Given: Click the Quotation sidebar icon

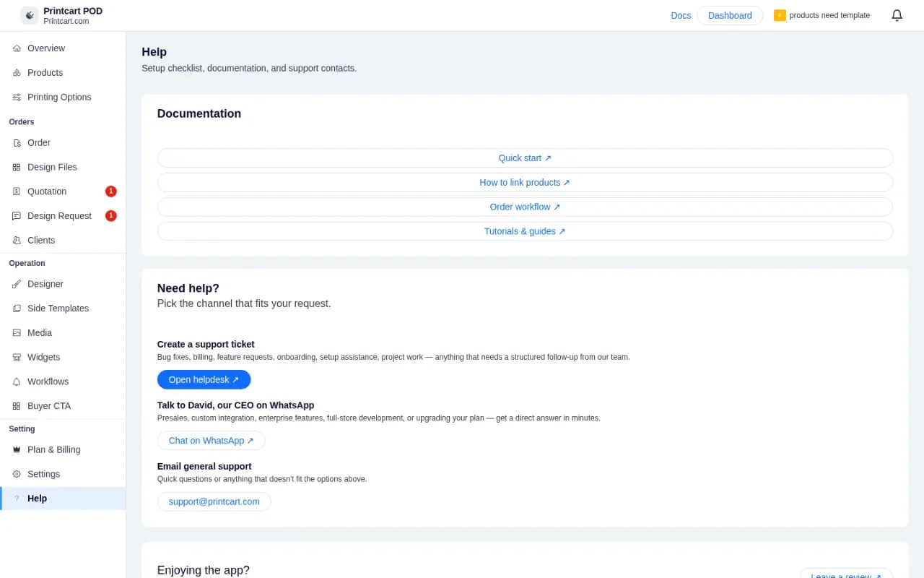Looking at the screenshot, I should 17,191.
